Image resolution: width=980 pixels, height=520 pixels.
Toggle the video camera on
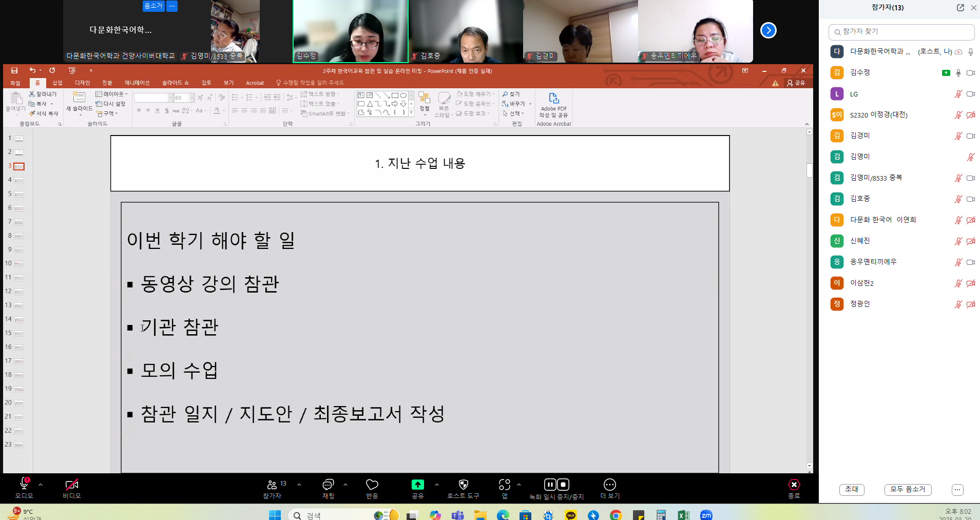click(72, 485)
